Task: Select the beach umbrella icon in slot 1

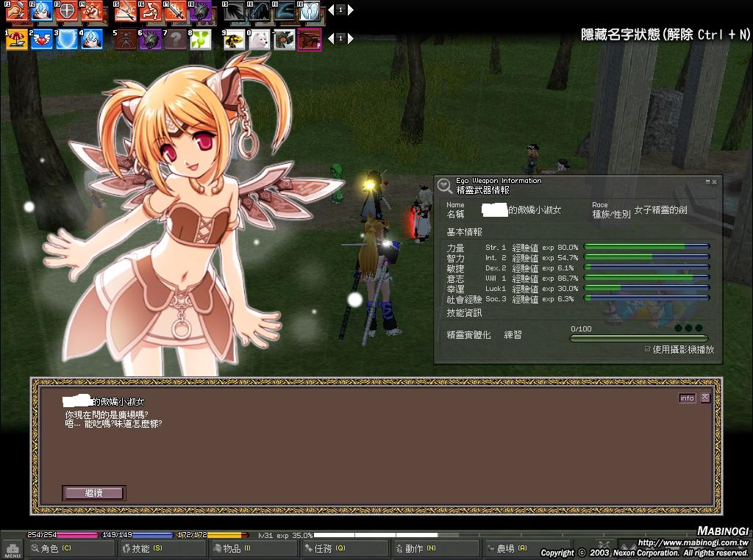Action: 17,39
